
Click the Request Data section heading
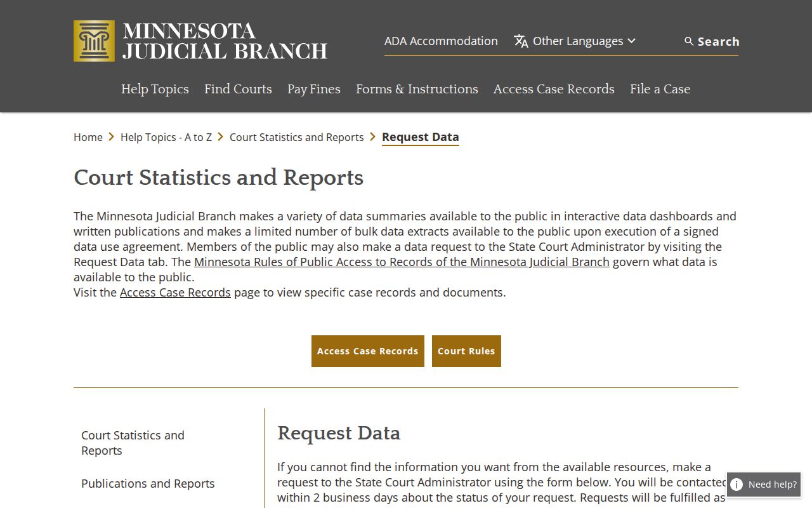pos(339,434)
